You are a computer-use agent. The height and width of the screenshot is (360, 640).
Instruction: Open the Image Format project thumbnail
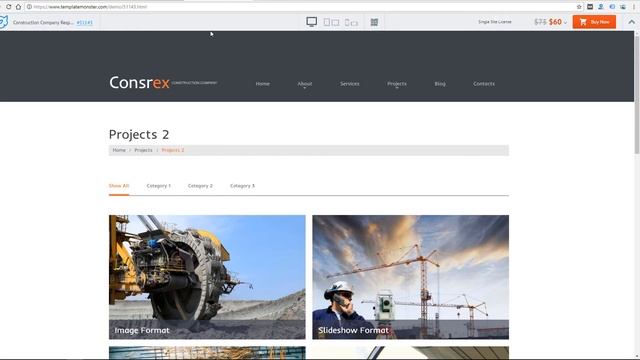(x=207, y=277)
